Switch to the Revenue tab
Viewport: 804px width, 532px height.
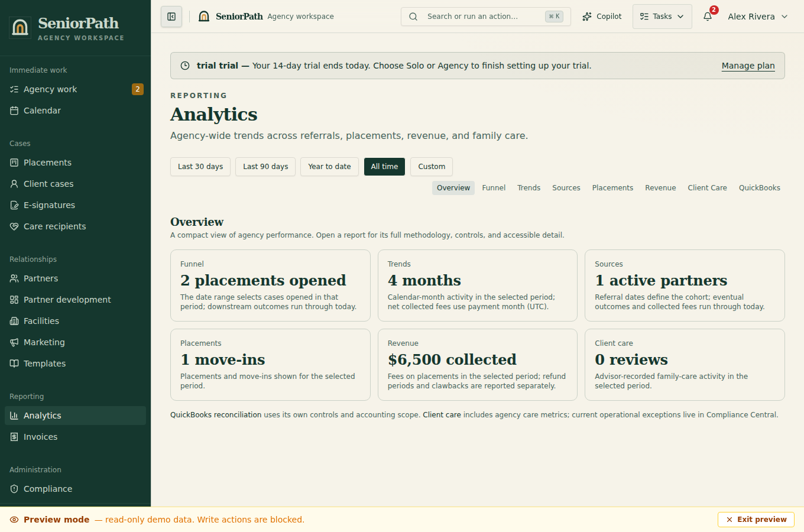pos(660,188)
